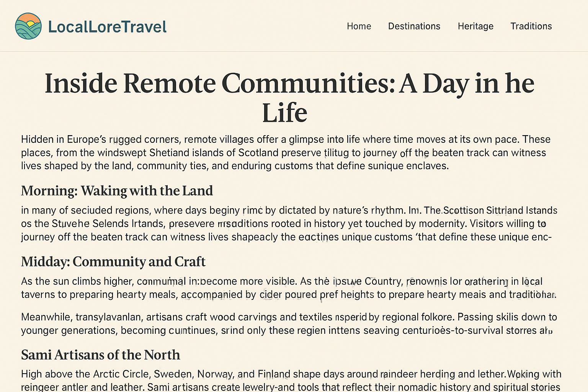Screen dimensions: 588x392
Task: Open the Destinations navigation item
Action: pos(414,26)
